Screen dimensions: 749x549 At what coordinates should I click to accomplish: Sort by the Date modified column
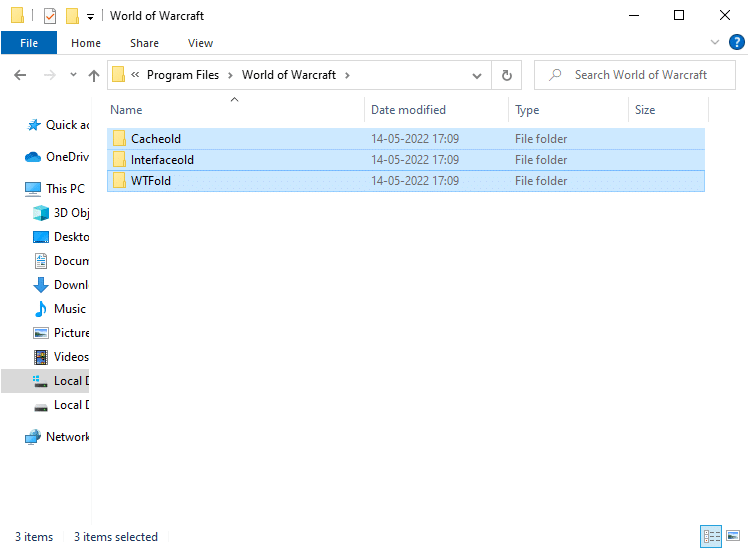click(408, 110)
